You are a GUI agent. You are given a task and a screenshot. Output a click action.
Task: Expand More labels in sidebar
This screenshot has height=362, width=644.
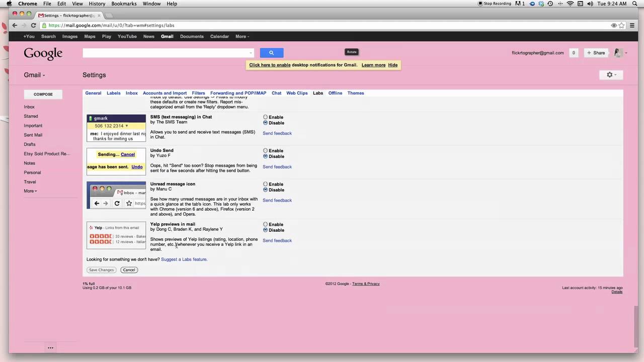point(30,191)
